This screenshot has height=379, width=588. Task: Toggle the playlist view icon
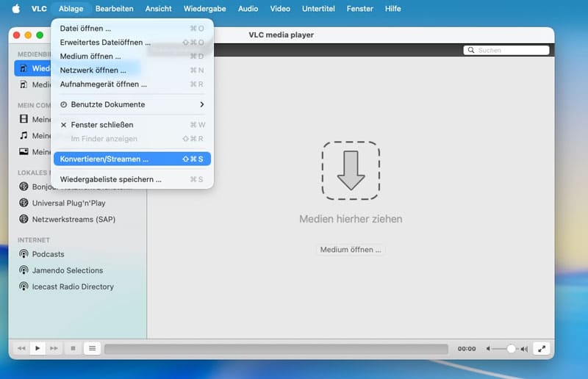point(92,348)
